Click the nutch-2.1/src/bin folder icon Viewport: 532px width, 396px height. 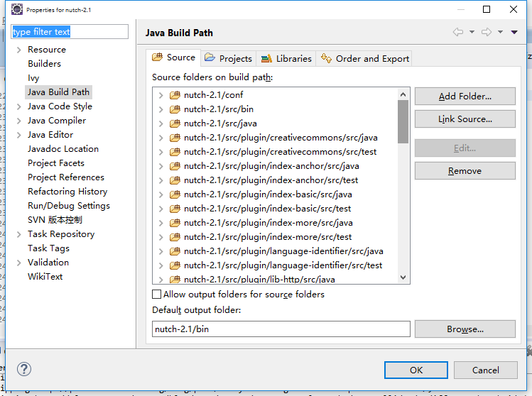point(175,109)
